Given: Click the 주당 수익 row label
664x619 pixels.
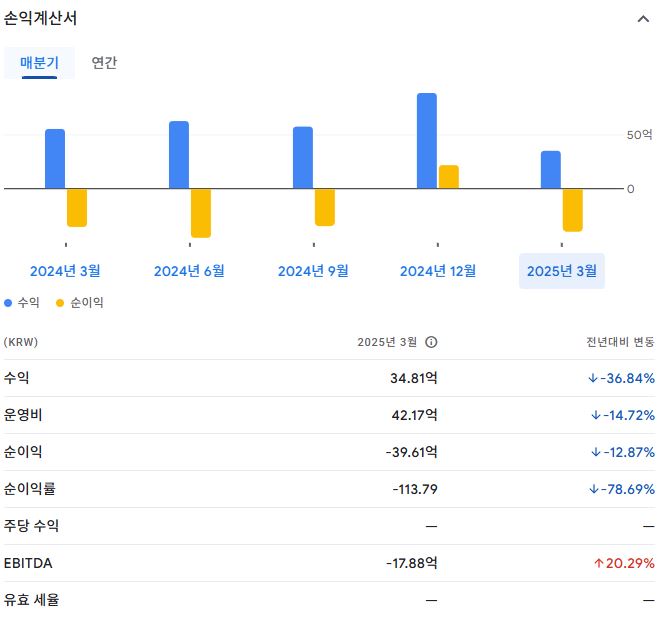Looking at the screenshot, I should [x=31, y=526].
